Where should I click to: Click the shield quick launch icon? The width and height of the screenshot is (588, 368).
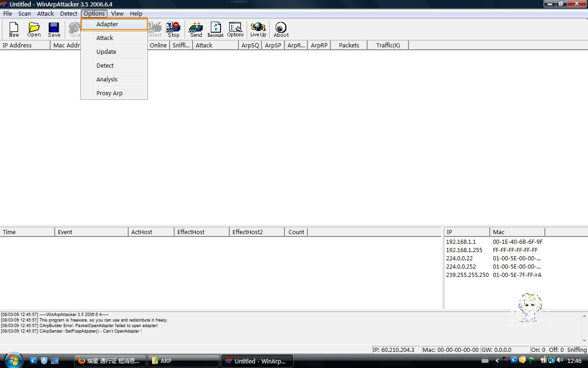tap(44, 361)
